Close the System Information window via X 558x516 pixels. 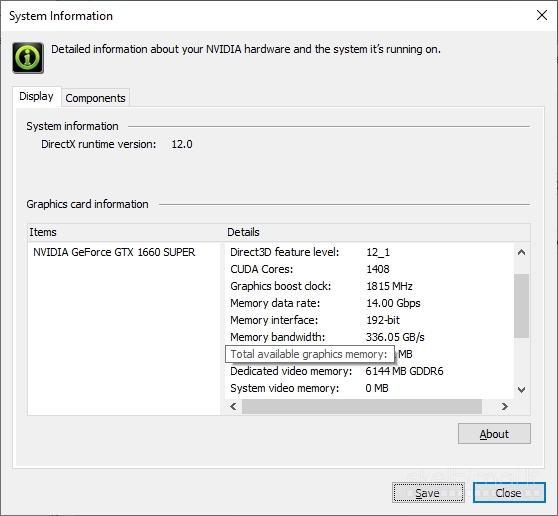pos(542,15)
